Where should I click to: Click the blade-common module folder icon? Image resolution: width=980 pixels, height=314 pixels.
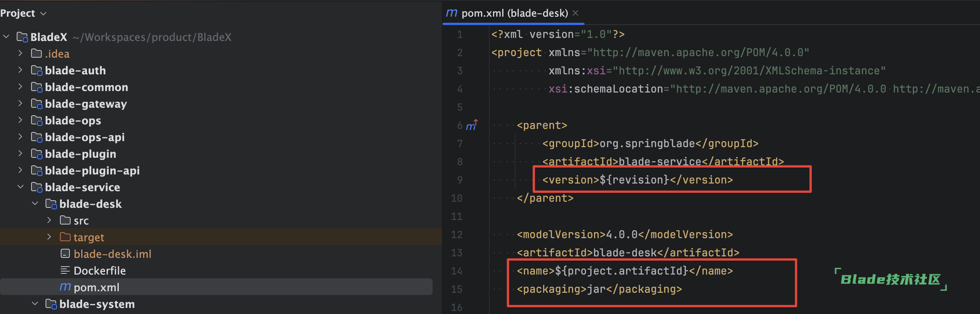36,88
